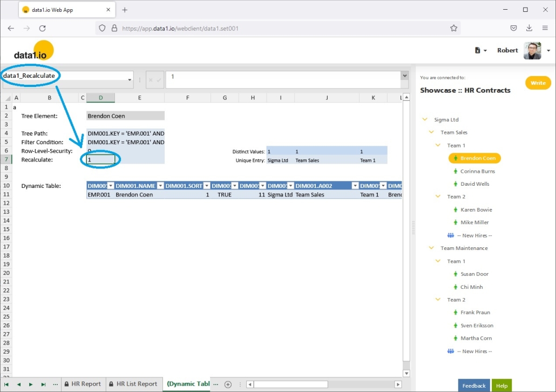Viewport: 556px width, 392px height.
Task: Click the person icon beside Susan Door
Action: (455, 274)
